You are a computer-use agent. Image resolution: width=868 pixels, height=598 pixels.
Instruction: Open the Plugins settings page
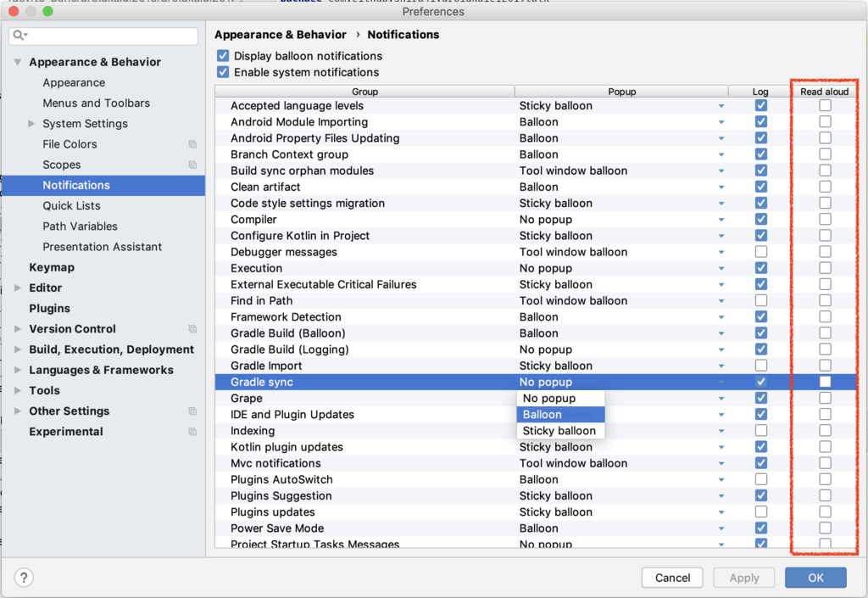49,309
